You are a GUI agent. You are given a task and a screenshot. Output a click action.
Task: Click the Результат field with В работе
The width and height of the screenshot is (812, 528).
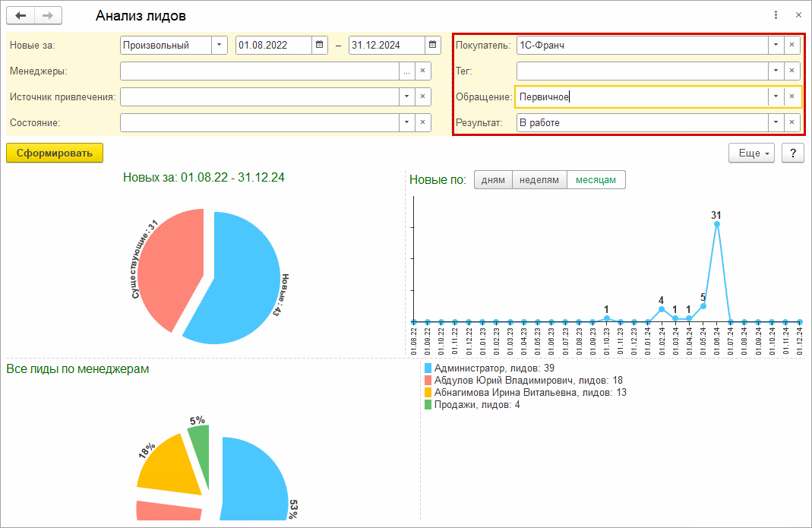point(642,123)
